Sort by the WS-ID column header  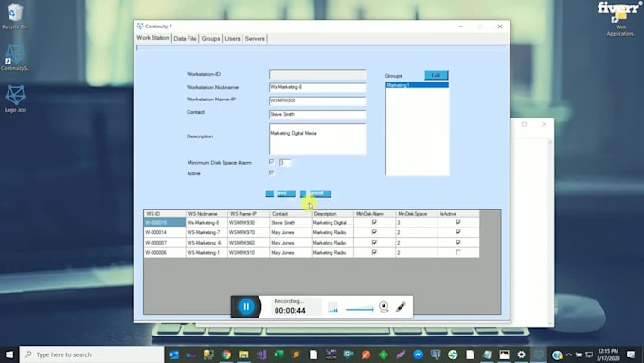pyautogui.click(x=164, y=214)
